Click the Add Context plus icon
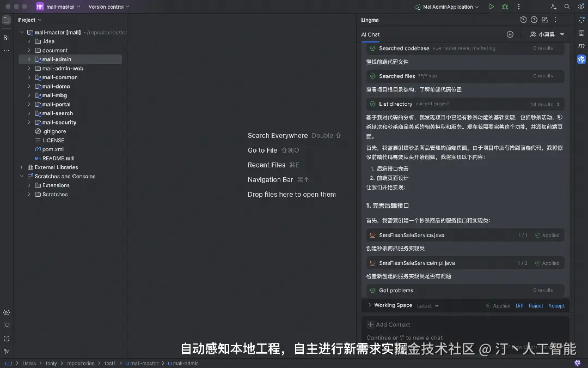The image size is (588, 368). [x=371, y=324]
